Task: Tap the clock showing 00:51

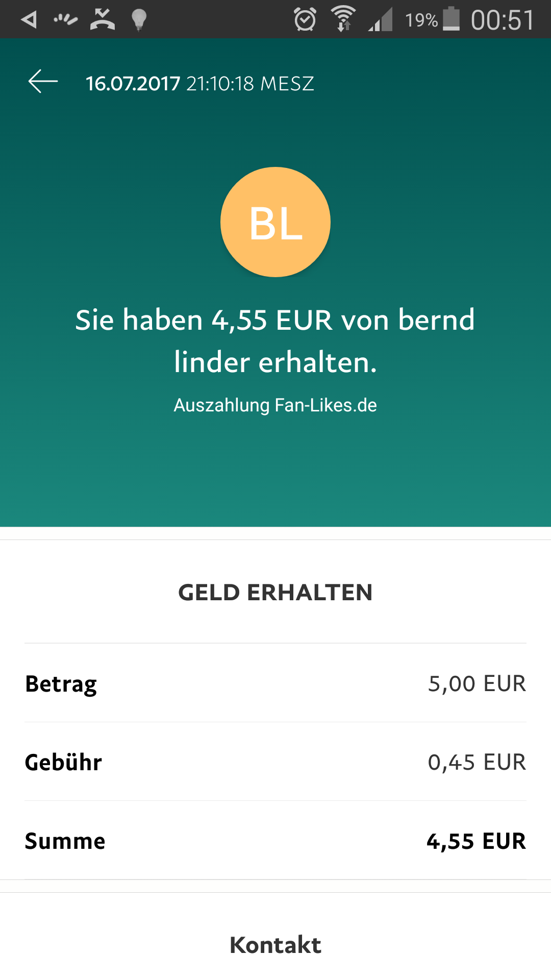Action: pos(502,20)
